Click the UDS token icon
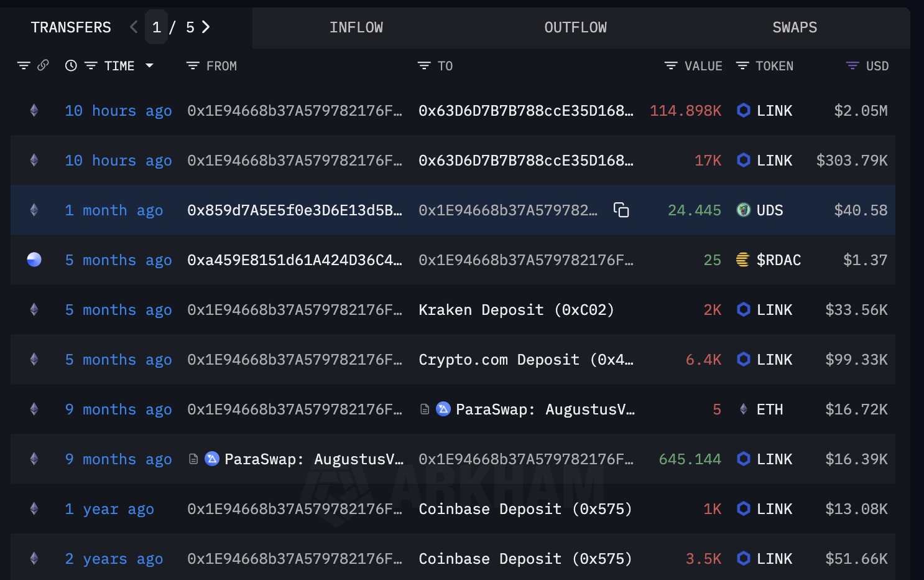Image resolution: width=924 pixels, height=580 pixels. click(x=743, y=210)
